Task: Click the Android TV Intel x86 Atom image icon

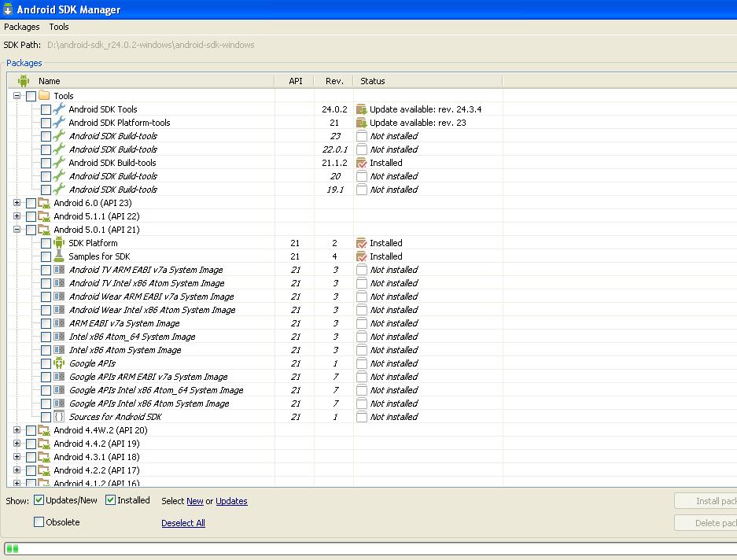Action: point(59,283)
